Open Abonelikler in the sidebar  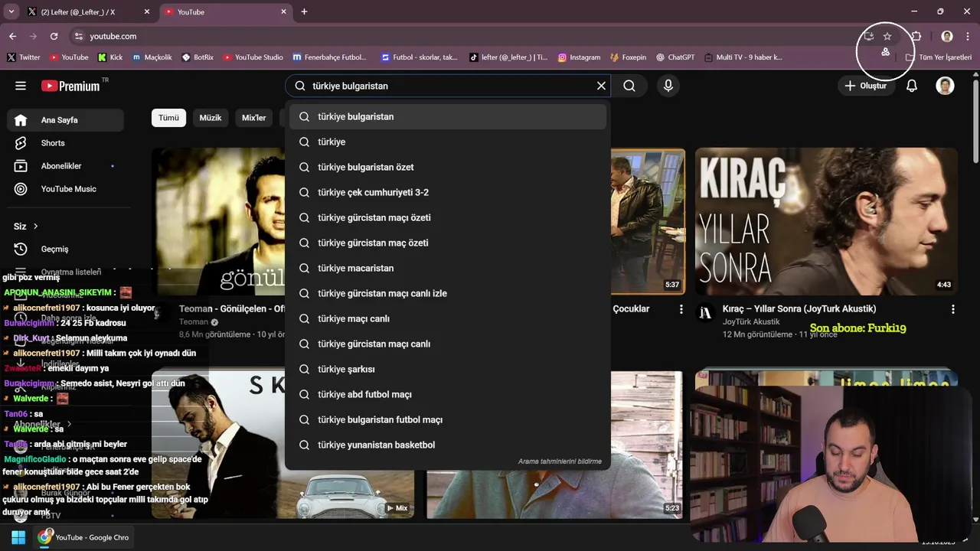65,166
